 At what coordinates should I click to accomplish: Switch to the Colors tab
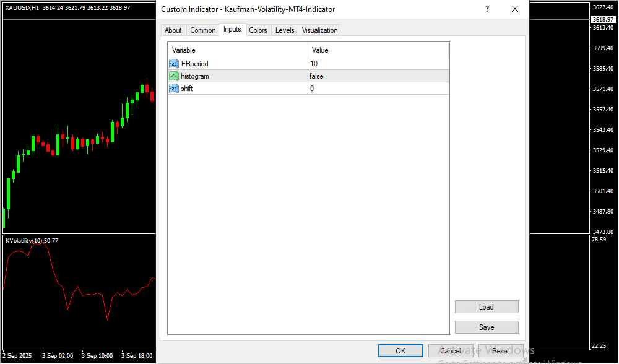tap(258, 30)
